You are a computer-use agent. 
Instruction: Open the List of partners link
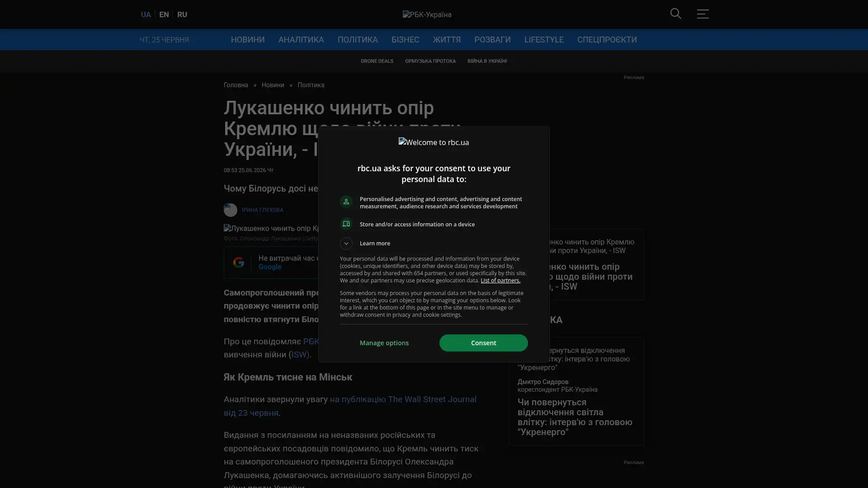pos(500,281)
